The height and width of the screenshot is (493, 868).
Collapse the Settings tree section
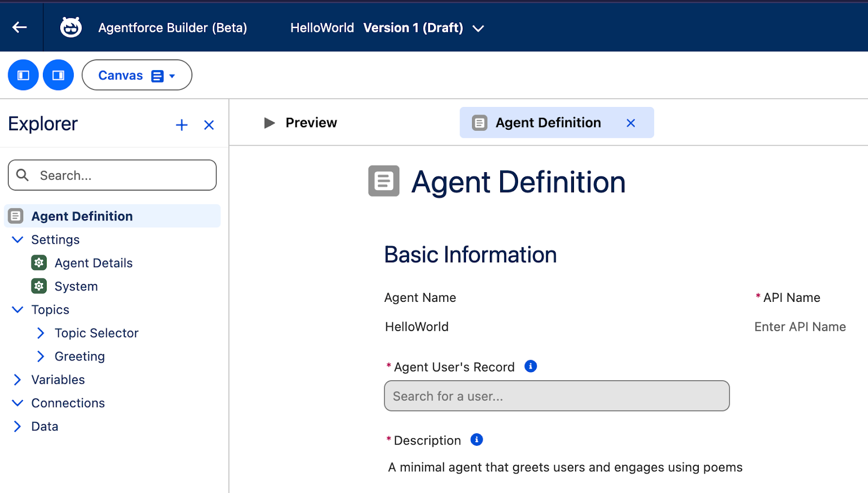point(17,239)
